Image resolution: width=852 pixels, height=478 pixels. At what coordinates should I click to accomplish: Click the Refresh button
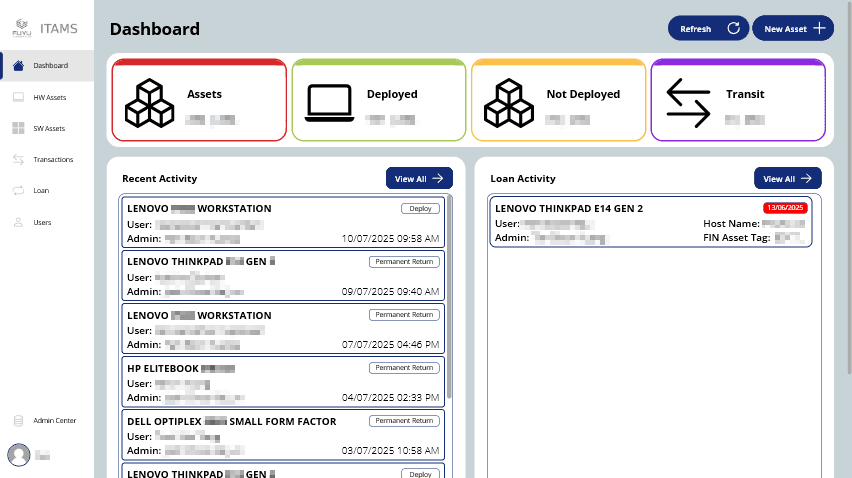(709, 28)
